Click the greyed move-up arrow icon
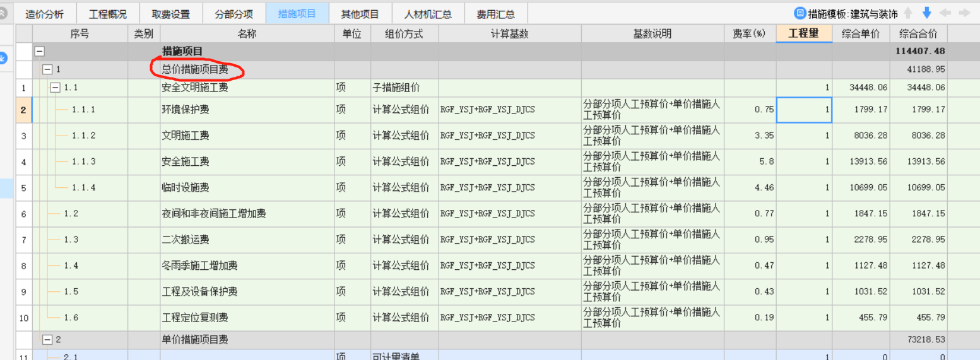This screenshot has height=360, width=980. coord(908,13)
